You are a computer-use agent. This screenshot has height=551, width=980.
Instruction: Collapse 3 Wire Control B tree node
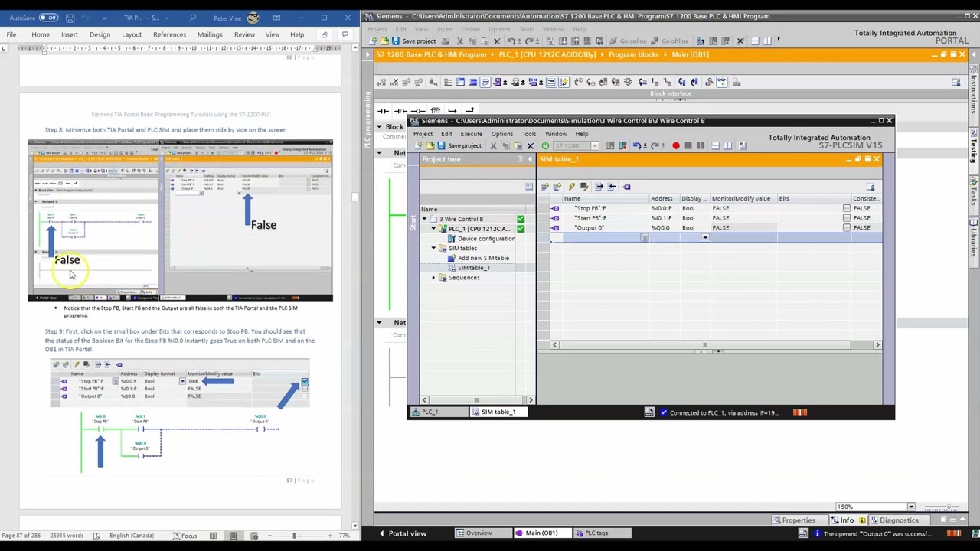tap(424, 219)
